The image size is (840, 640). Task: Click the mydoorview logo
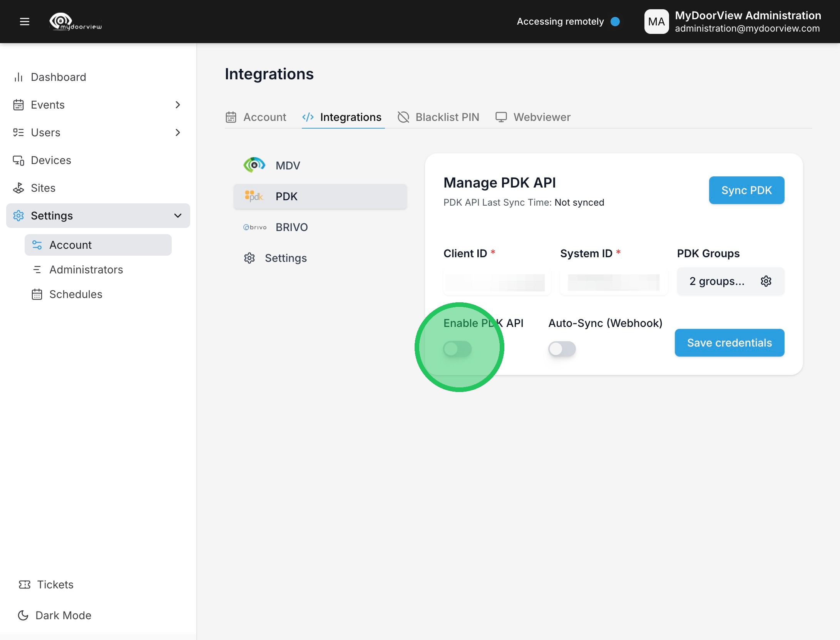[76, 22]
